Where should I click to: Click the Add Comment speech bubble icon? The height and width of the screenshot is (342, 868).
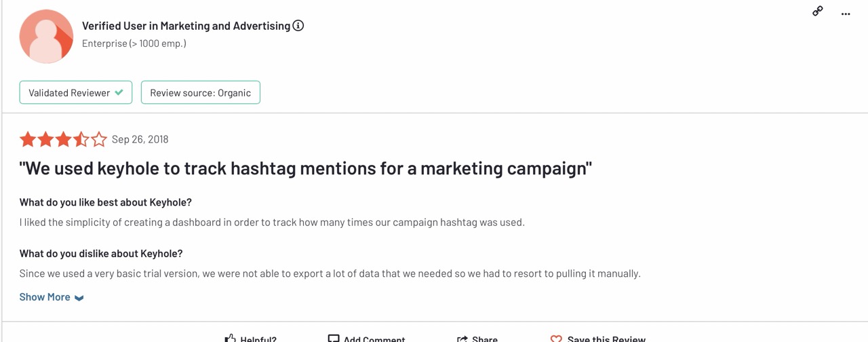[x=334, y=339]
